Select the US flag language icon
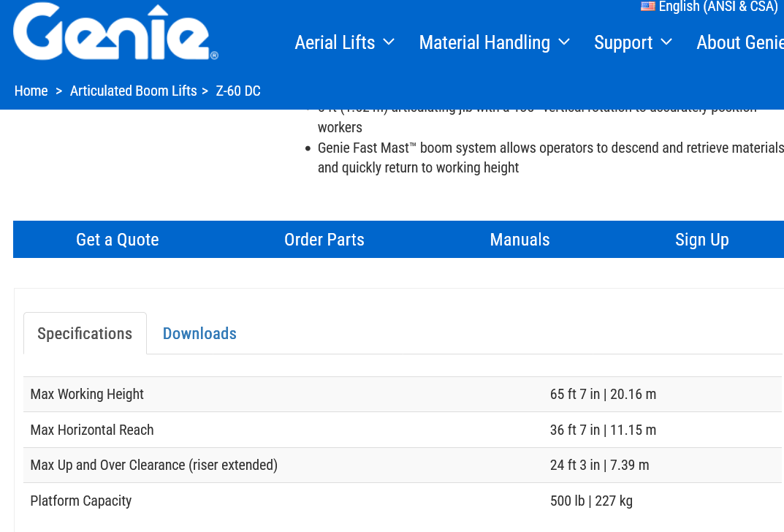 tap(647, 6)
